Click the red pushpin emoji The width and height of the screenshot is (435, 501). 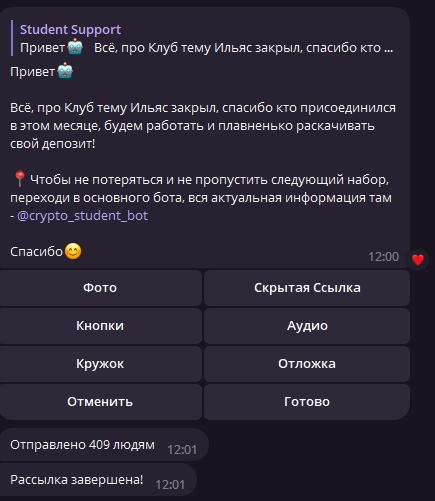click(x=20, y=179)
